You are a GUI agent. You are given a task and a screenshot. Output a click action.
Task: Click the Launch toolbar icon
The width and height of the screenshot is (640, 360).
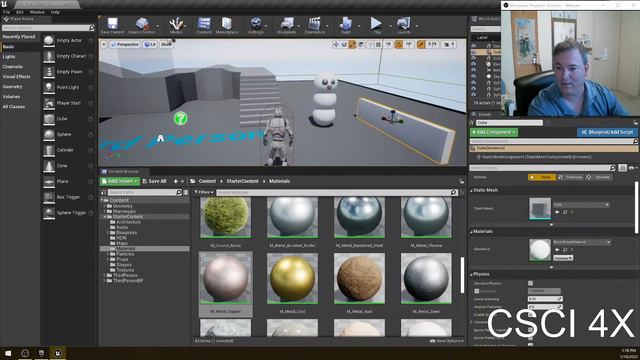click(403, 25)
